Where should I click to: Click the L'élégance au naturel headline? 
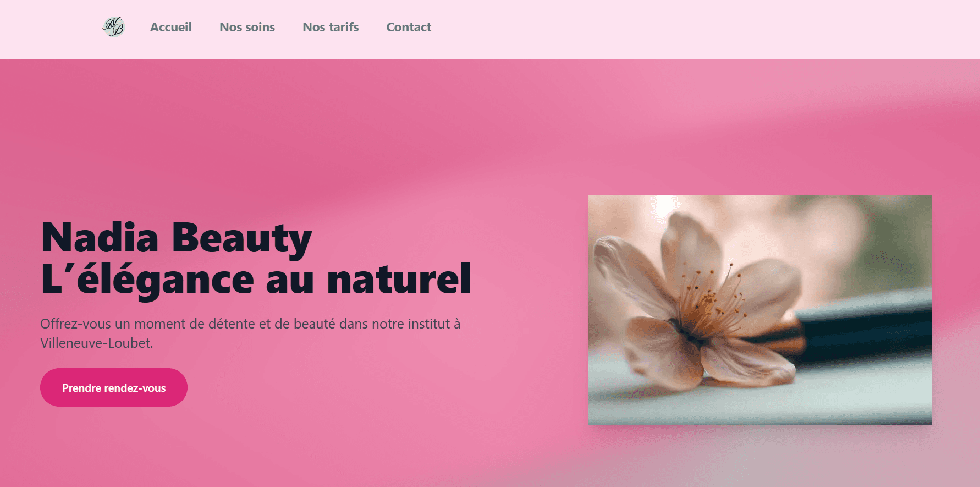256,280
